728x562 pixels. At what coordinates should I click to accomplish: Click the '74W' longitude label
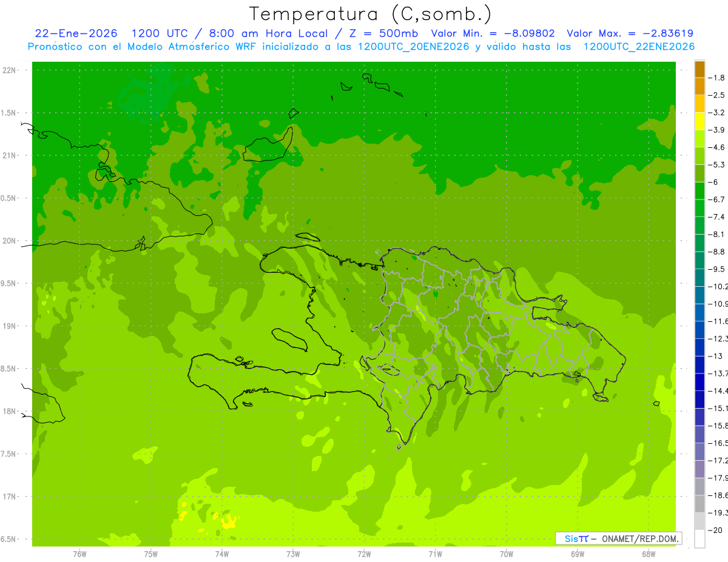tap(222, 554)
